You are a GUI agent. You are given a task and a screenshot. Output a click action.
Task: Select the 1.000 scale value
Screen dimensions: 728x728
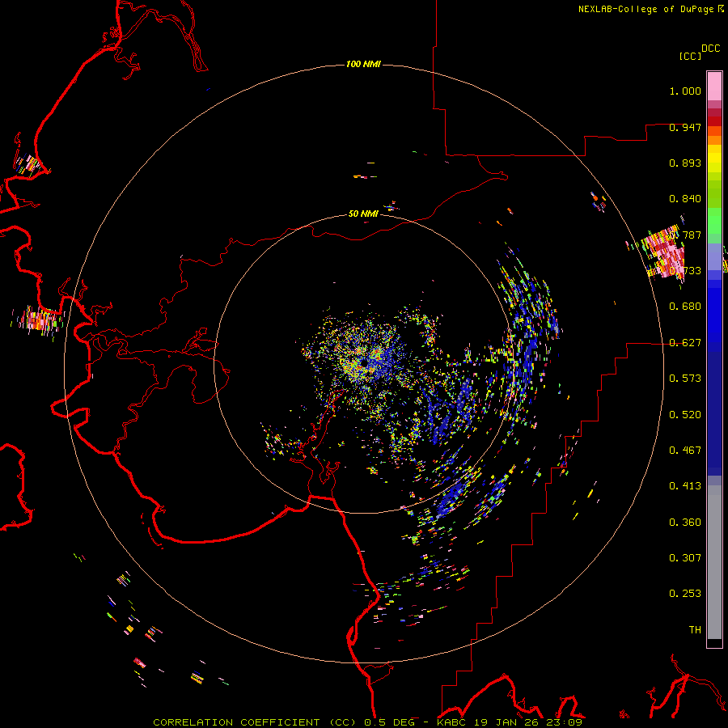pyautogui.click(x=685, y=91)
